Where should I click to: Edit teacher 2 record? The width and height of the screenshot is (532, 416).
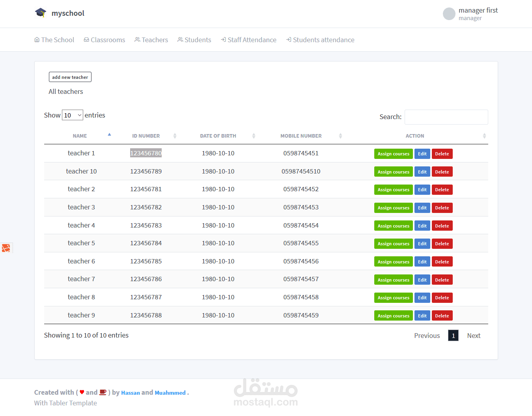tap(422, 190)
